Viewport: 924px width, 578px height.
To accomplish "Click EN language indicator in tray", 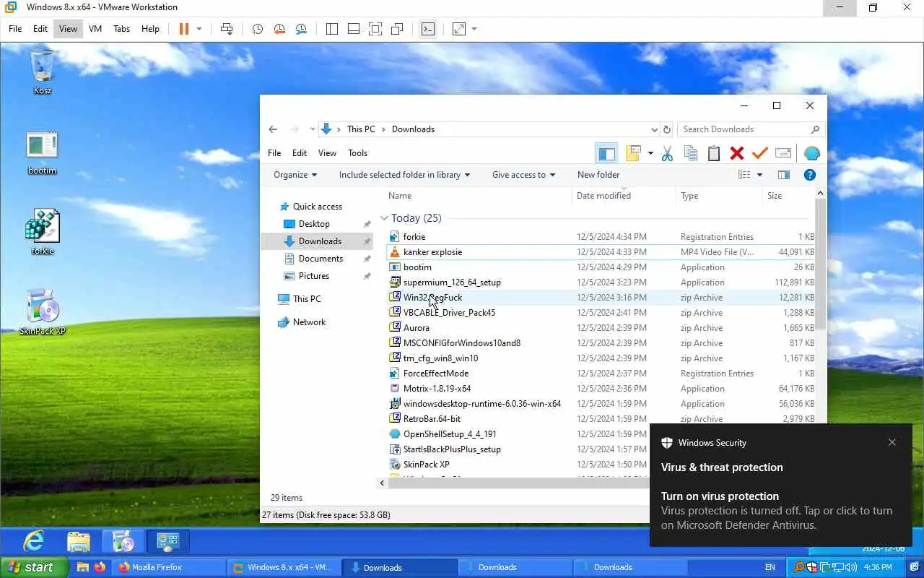I will point(770,567).
